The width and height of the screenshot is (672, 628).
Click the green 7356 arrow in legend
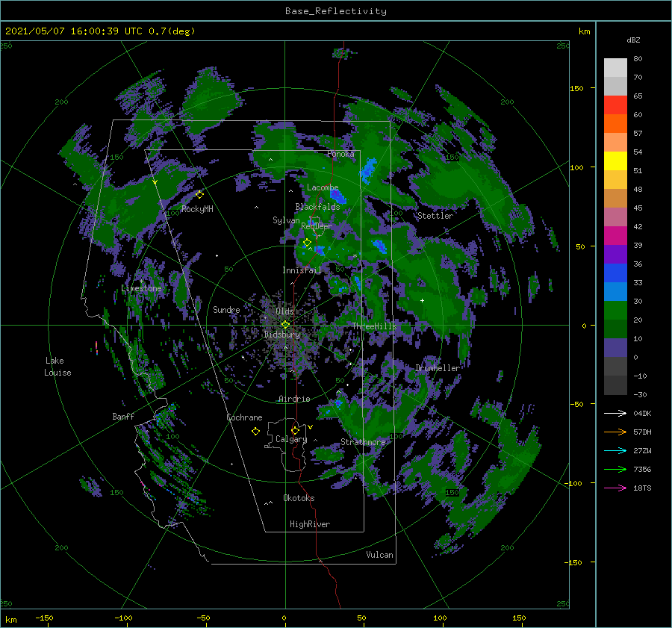coord(615,470)
